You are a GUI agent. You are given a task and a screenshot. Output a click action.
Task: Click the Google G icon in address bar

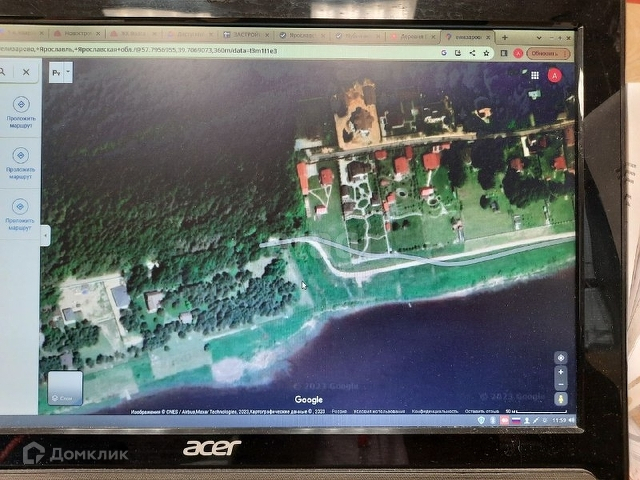click(444, 53)
